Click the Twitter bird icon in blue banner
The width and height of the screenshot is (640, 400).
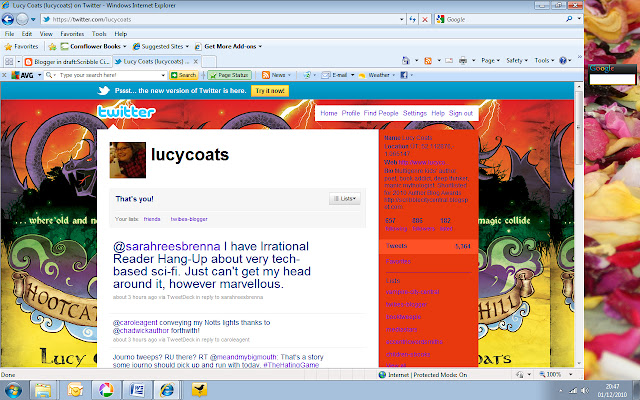(x=104, y=91)
